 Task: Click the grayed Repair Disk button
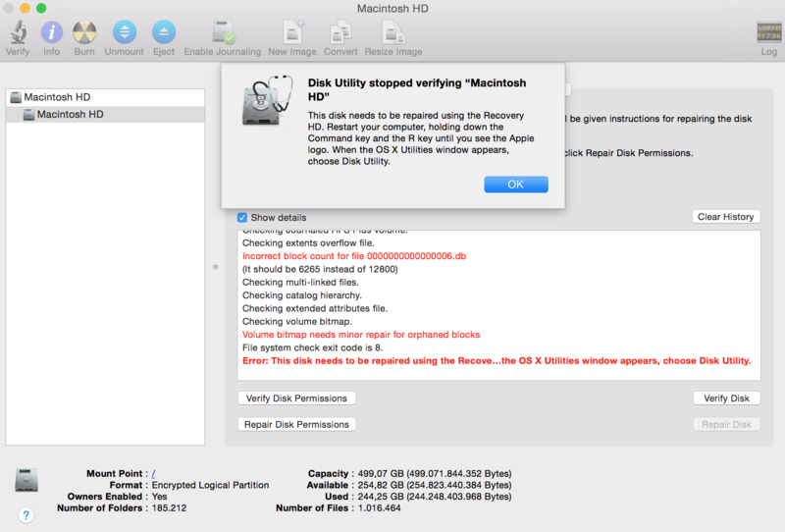pyautogui.click(x=726, y=424)
